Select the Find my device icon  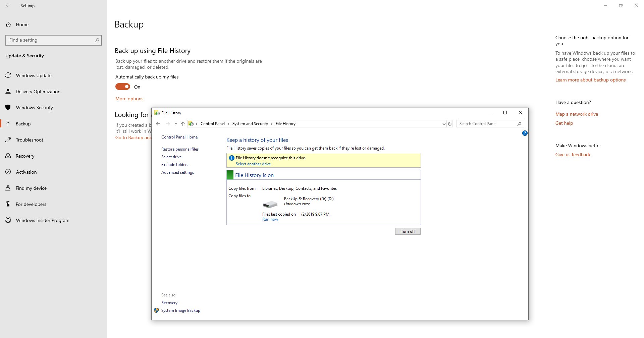[8, 188]
